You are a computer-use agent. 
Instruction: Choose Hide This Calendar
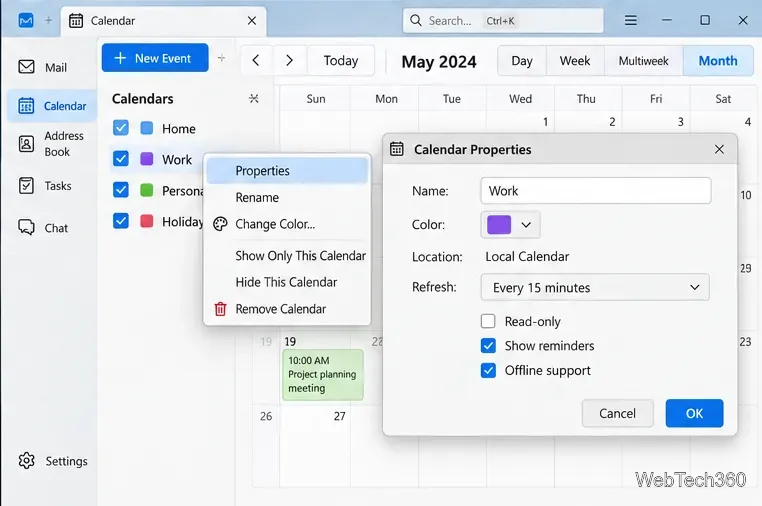click(287, 282)
